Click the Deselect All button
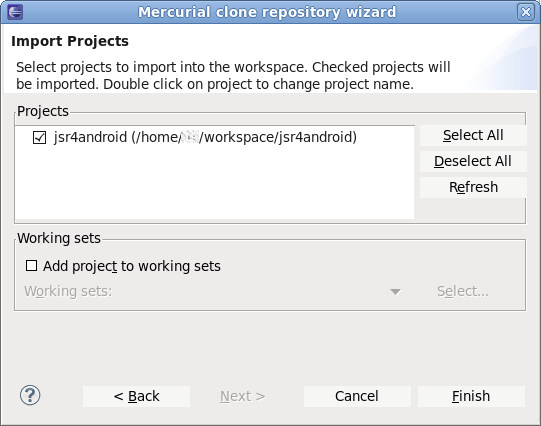This screenshot has width=541, height=426. point(473,161)
